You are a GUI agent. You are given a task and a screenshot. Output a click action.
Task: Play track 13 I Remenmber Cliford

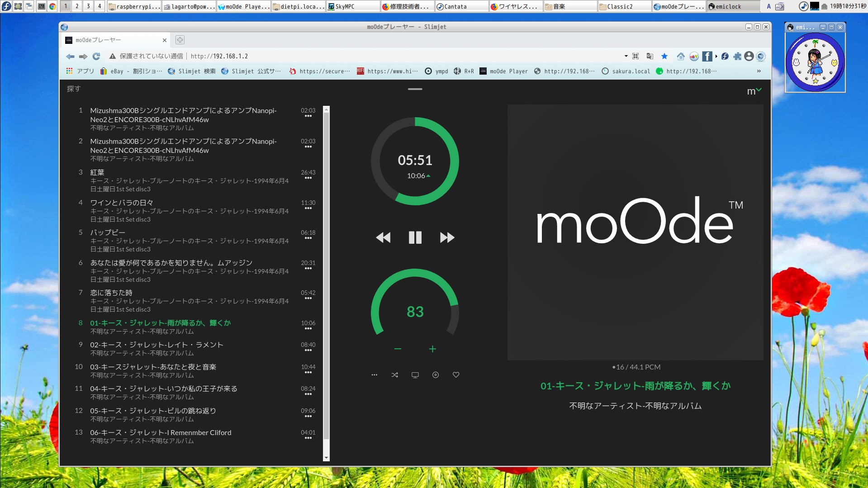pos(161,432)
